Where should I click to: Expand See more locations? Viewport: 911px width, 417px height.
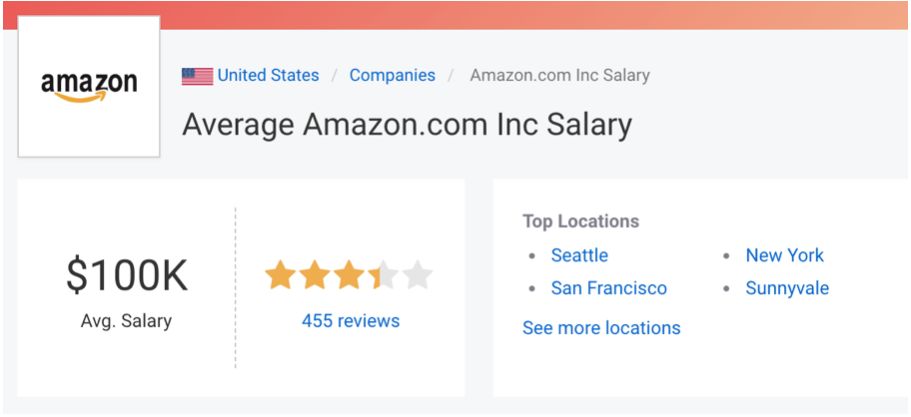pos(601,328)
